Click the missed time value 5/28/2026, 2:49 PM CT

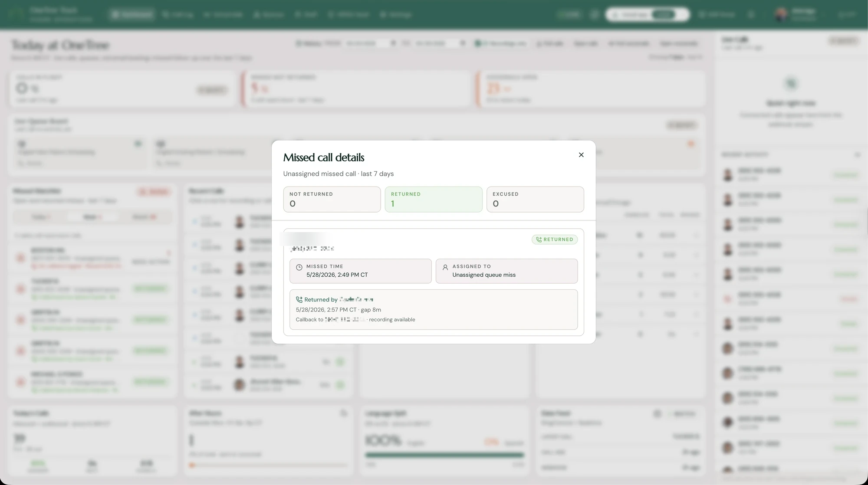[x=337, y=275]
